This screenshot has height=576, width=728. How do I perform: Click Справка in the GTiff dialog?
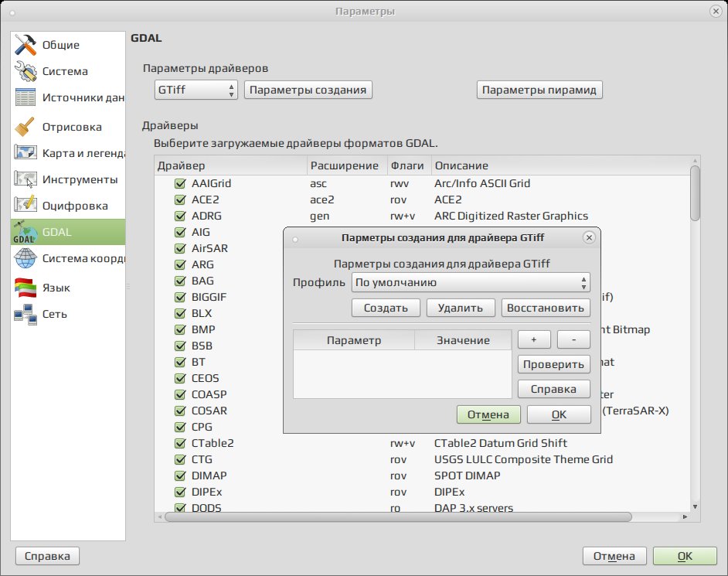[554, 389]
